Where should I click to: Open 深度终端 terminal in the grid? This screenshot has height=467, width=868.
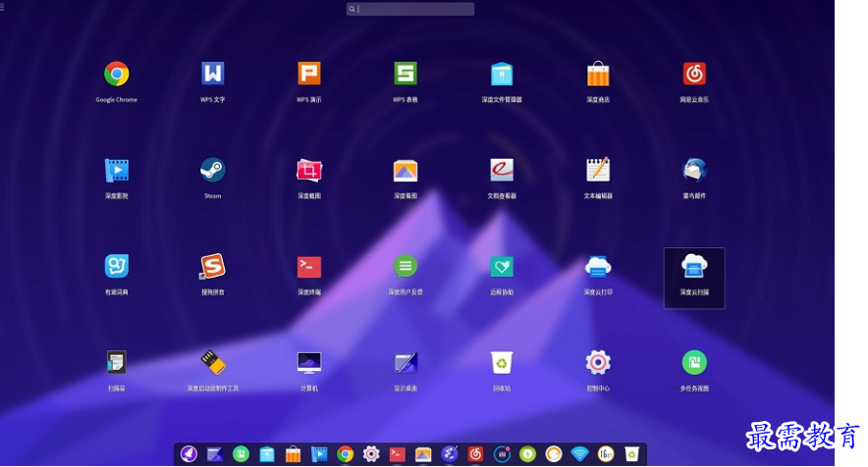pos(309,267)
